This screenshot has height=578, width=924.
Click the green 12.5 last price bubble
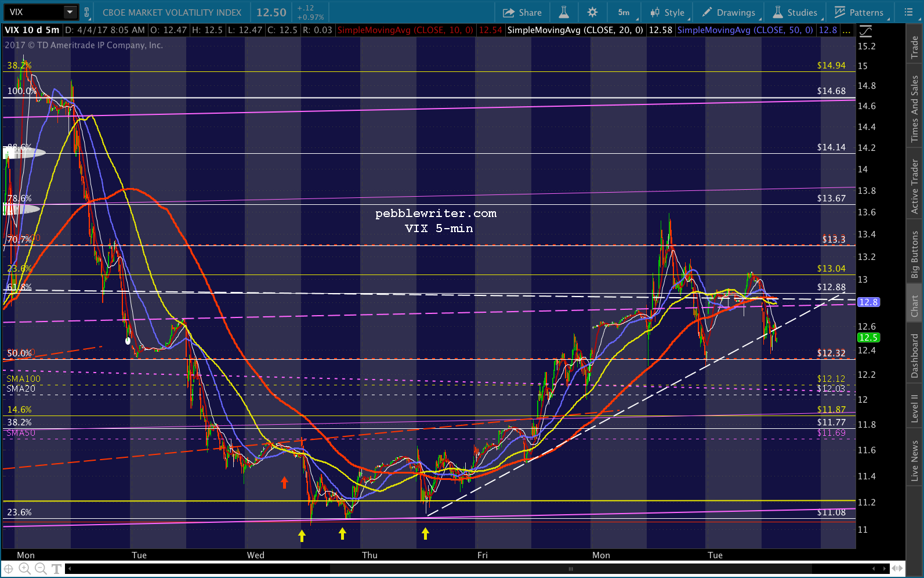pos(868,338)
